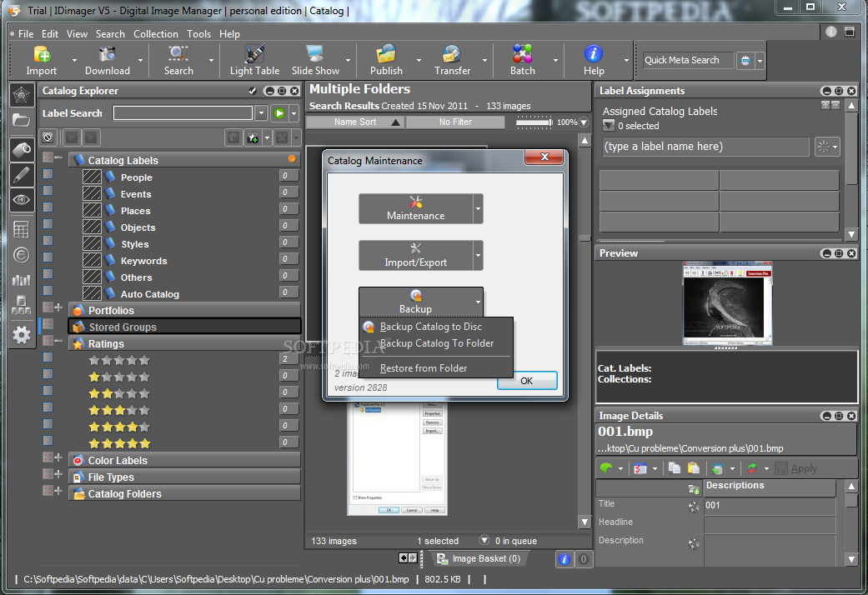Open the histogram bars icon in sidebar
The width and height of the screenshot is (868, 595).
point(21,279)
